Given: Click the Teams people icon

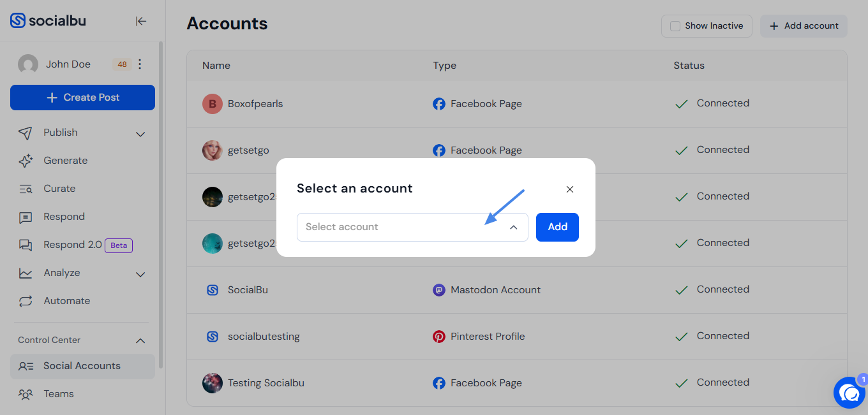Looking at the screenshot, I should point(26,394).
